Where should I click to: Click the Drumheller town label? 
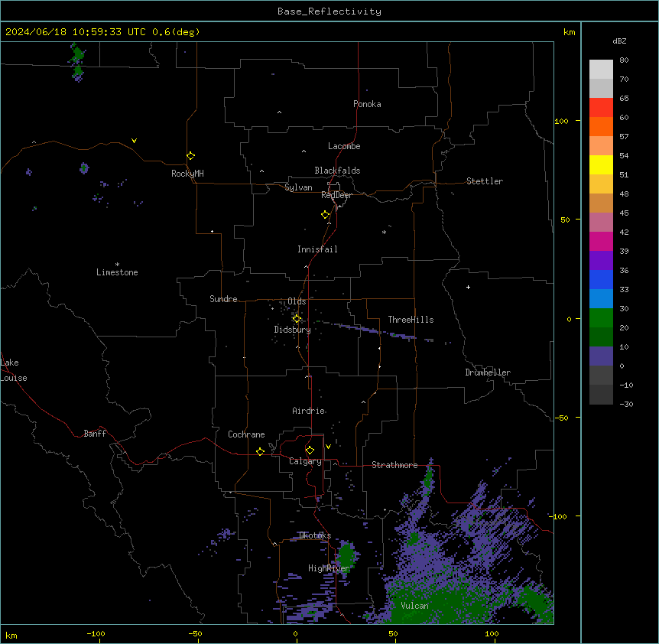point(488,372)
